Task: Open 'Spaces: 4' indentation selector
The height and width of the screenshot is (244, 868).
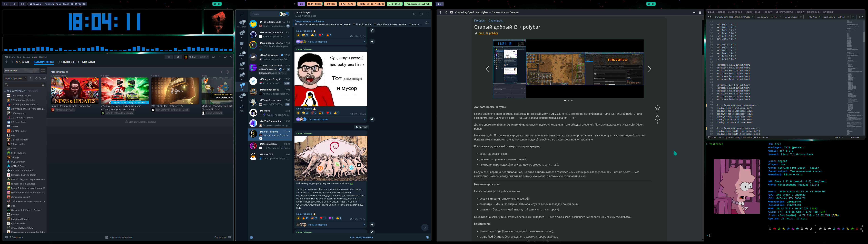Action: pos(838,137)
